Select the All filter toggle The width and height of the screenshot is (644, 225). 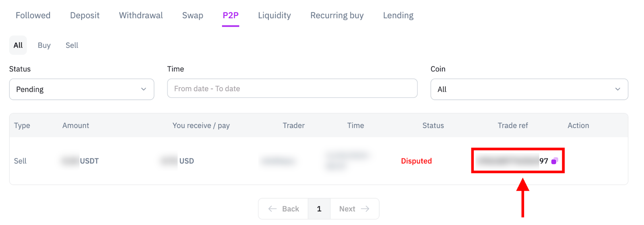pyautogui.click(x=18, y=45)
